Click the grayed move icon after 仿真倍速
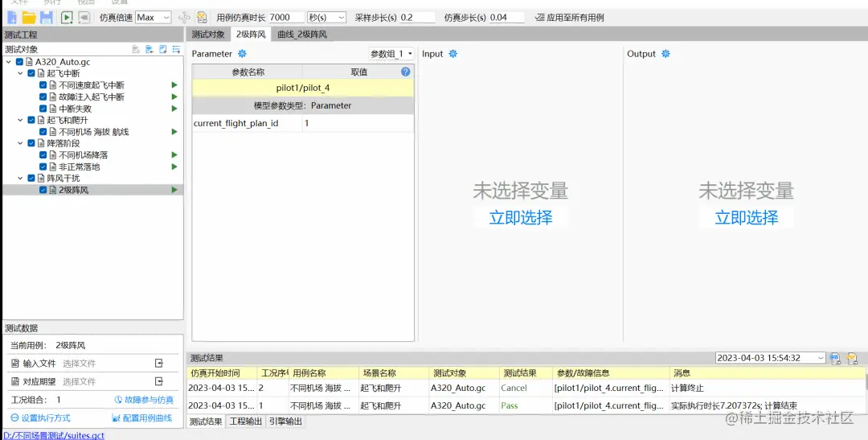868x440 pixels. click(184, 17)
